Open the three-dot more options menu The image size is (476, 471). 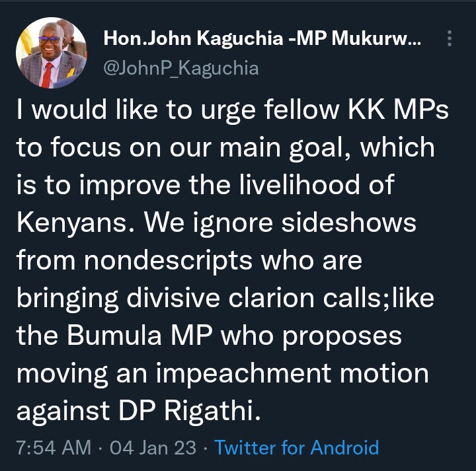(x=450, y=38)
